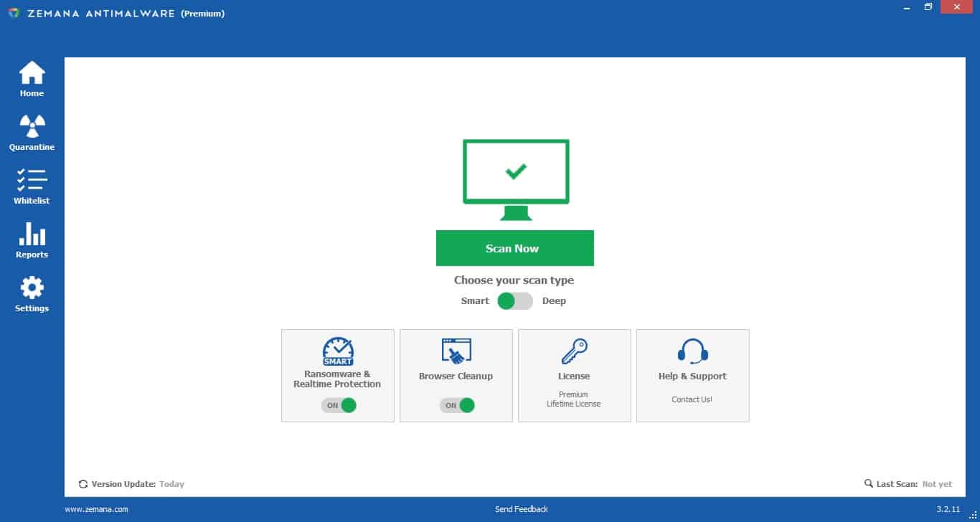This screenshot has width=980, height=522.
Task: Click the Ransomware & Realtime Protection label
Action: click(x=337, y=379)
